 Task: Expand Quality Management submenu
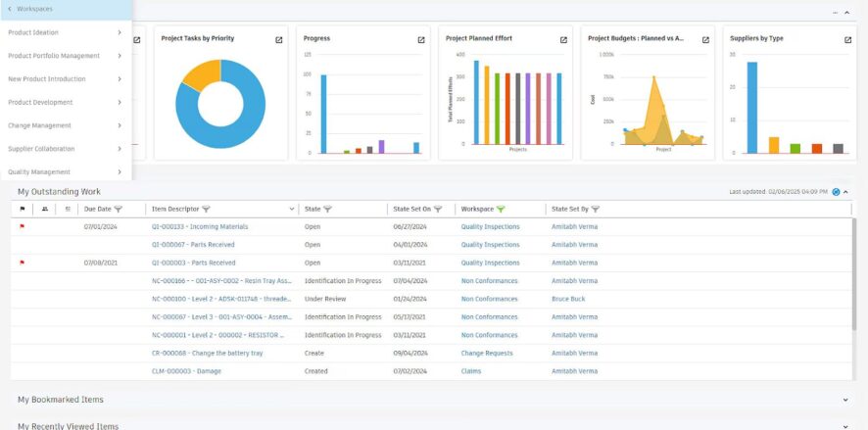[x=119, y=172]
